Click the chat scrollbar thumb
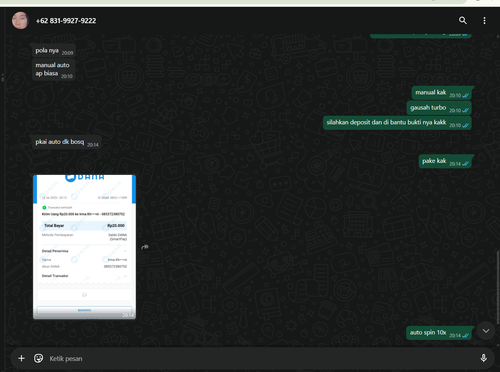The image size is (500, 372). (x=498, y=287)
